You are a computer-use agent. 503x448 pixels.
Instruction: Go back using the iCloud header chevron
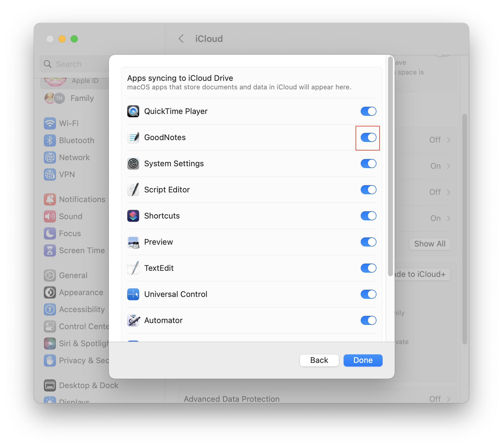point(181,39)
